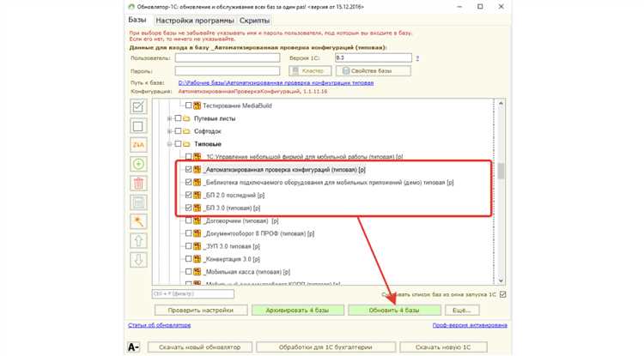Click the 1C icon of _БП 2.0 последний
Image resolution: width=644 pixels, height=356 pixels.
pos(197,195)
